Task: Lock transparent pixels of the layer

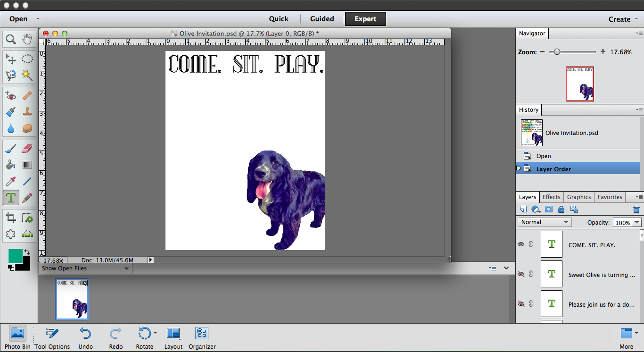Action: coord(574,210)
